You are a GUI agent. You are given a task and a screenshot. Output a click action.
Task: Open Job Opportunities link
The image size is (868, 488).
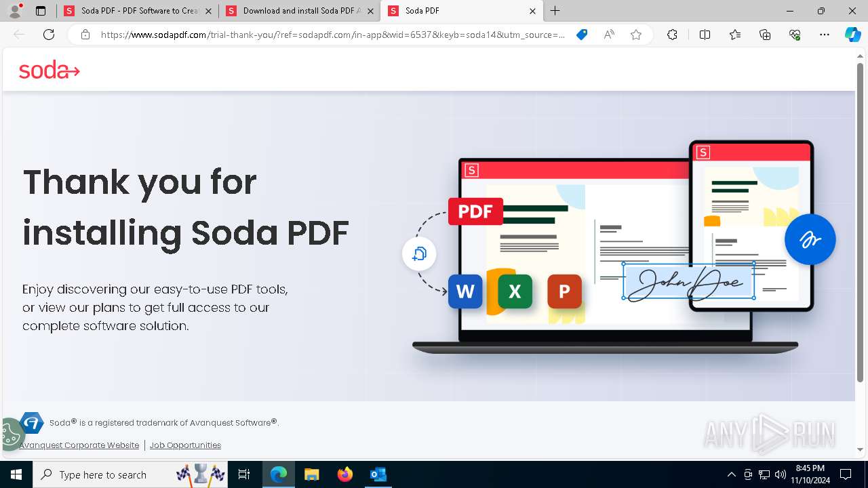[x=185, y=445]
